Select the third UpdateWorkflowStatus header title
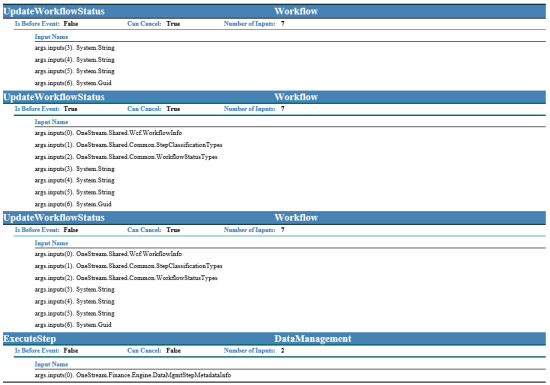 [54, 217]
